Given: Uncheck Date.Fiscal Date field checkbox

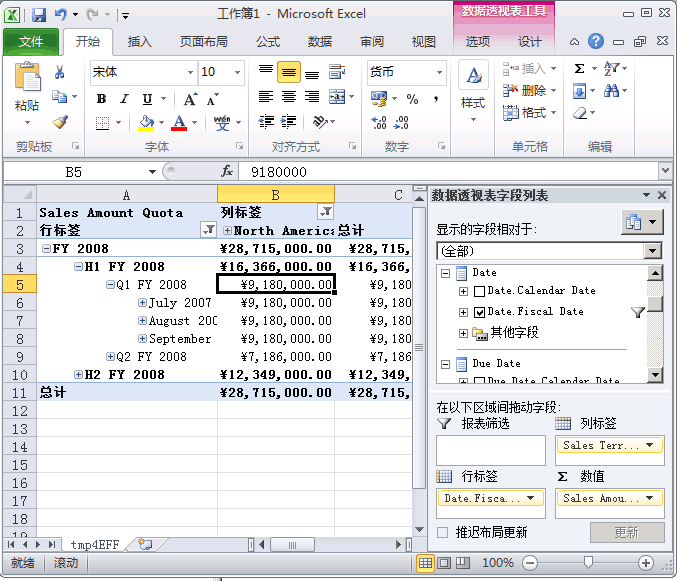Looking at the screenshot, I should click(479, 312).
